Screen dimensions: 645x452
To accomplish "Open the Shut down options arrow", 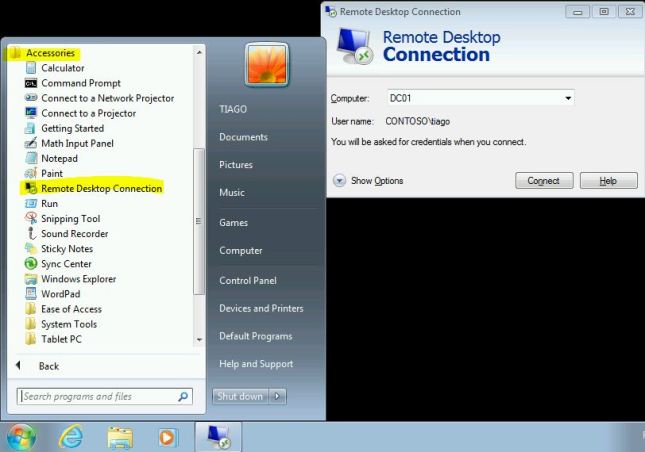I will (x=278, y=396).
